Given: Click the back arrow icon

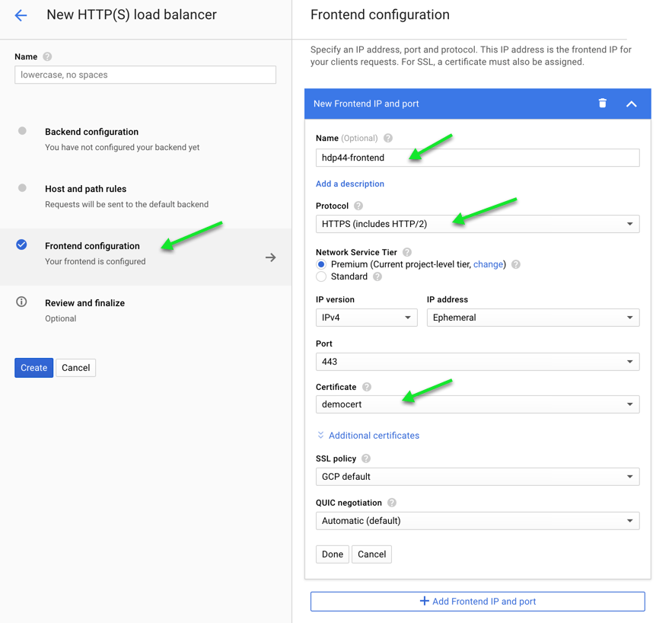Looking at the screenshot, I should coord(21,15).
